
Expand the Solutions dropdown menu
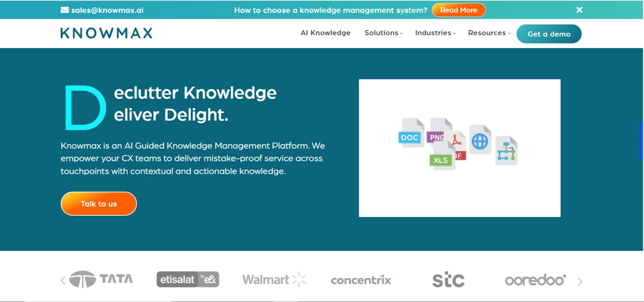click(383, 33)
